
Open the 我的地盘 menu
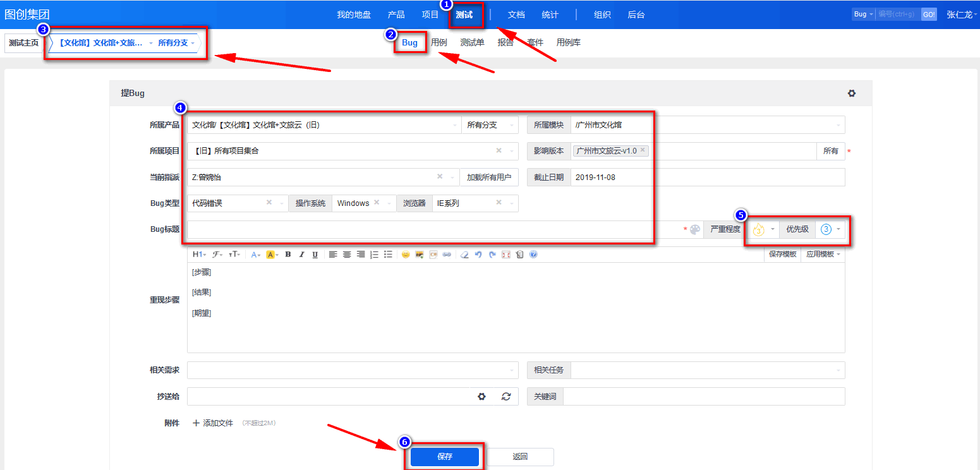(x=354, y=15)
